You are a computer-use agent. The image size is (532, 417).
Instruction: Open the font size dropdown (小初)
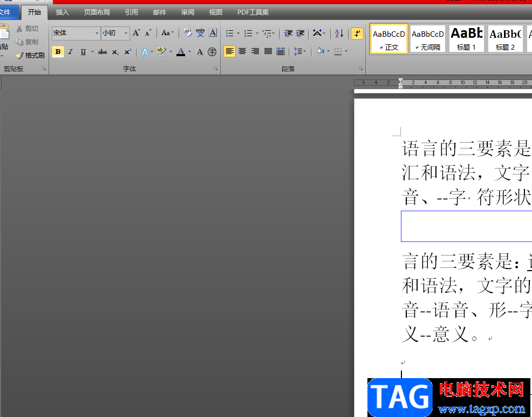click(x=126, y=33)
